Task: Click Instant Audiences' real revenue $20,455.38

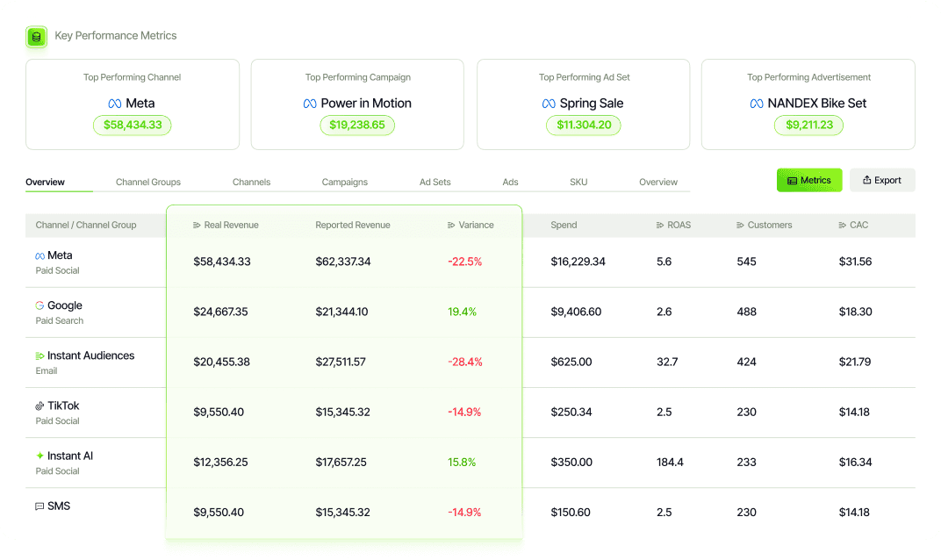Action: (221, 362)
